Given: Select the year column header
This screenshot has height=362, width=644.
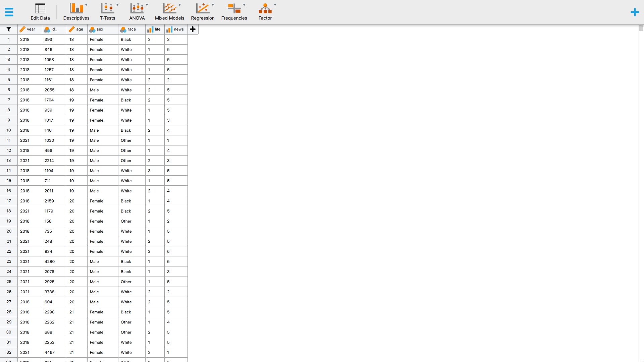Looking at the screenshot, I should coord(30,29).
